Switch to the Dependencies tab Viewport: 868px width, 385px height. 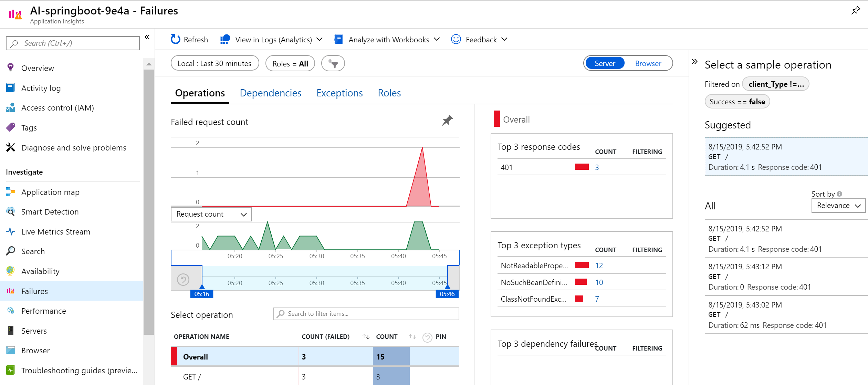tap(270, 93)
